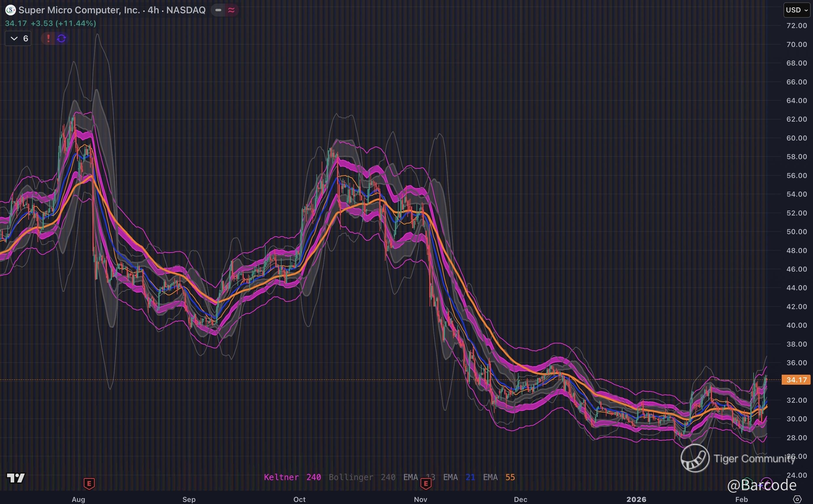Image resolution: width=813 pixels, height=504 pixels.
Task: Open chart settings hexagon gear icon
Action: (x=797, y=499)
